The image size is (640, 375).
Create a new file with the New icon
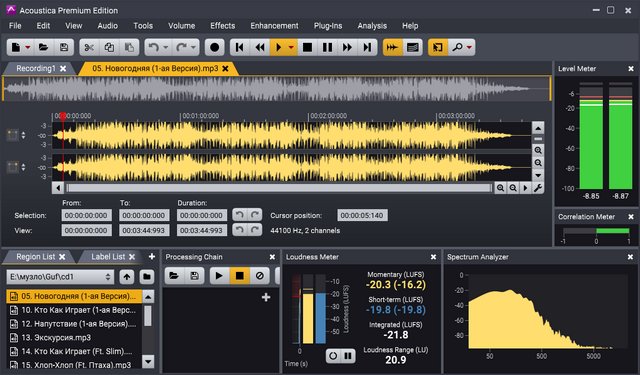pos(16,47)
